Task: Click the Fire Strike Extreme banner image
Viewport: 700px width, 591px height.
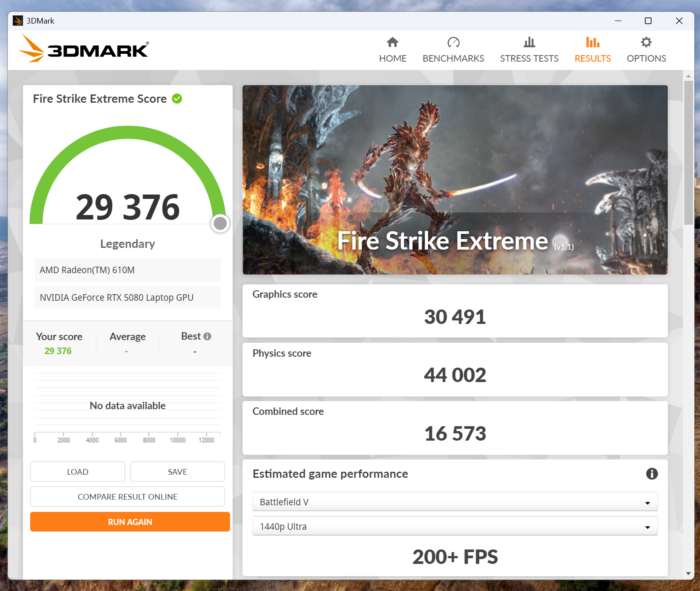Action: coord(454,179)
